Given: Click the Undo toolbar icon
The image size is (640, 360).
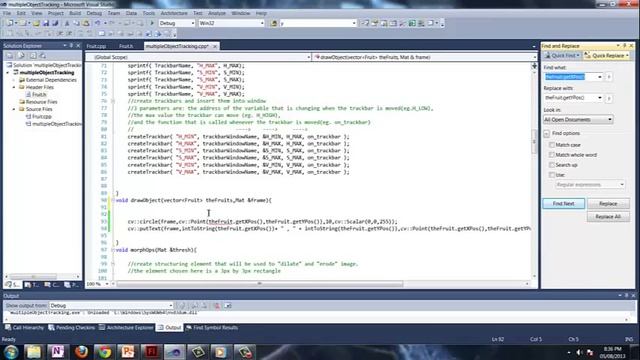Looking at the screenshot, I should tap(98, 23).
